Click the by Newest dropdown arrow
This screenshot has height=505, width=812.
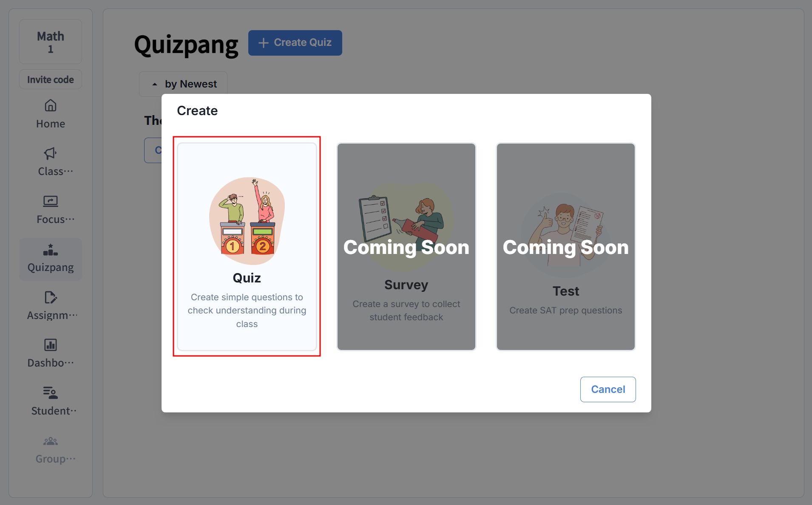[x=155, y=84]
